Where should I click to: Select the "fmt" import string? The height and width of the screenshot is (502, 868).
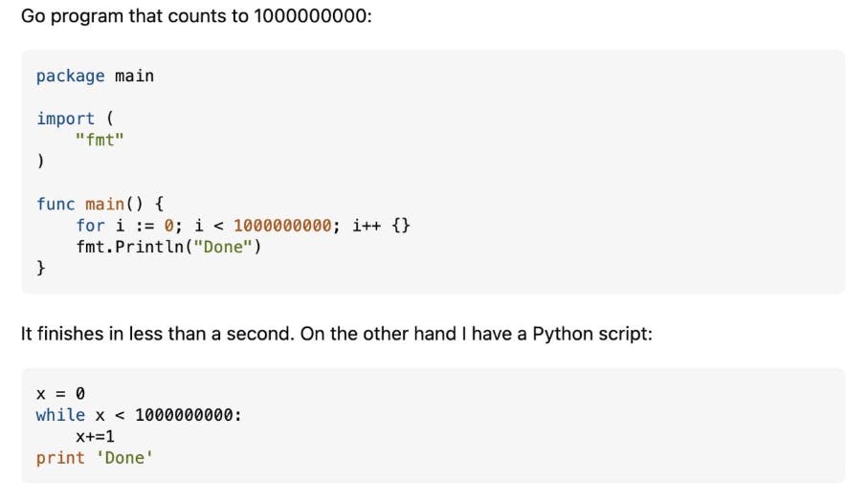100,140
